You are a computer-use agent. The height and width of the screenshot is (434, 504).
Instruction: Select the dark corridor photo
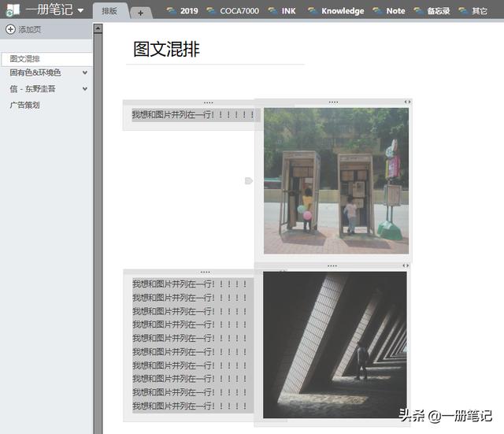pyautogui.click(x=335, y=345)
